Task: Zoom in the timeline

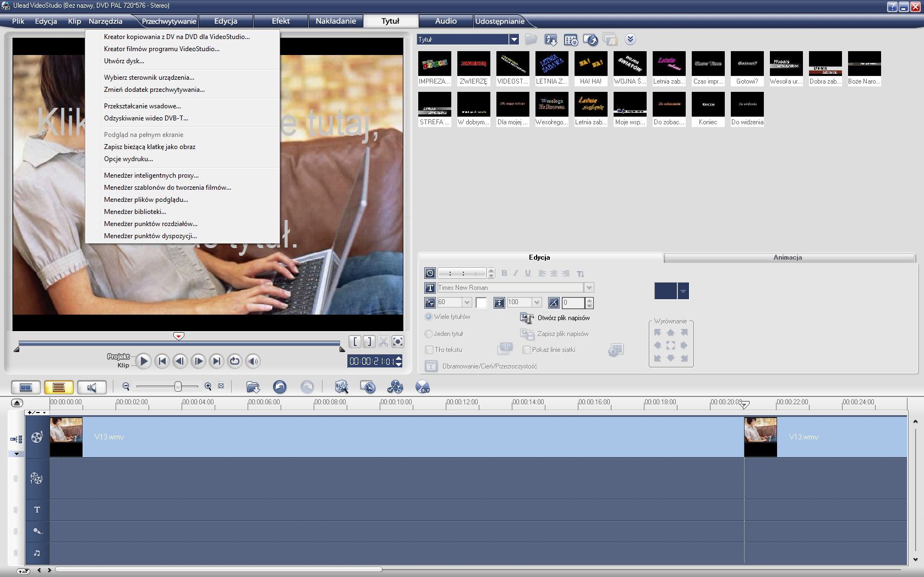Action: pyautogui.click(x=208, y=387)
